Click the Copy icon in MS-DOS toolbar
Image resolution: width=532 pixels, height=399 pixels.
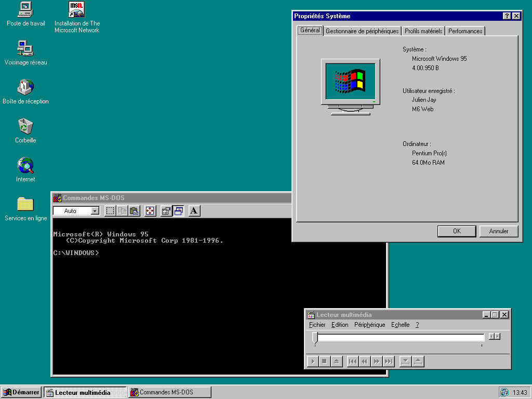coord(122,211)
